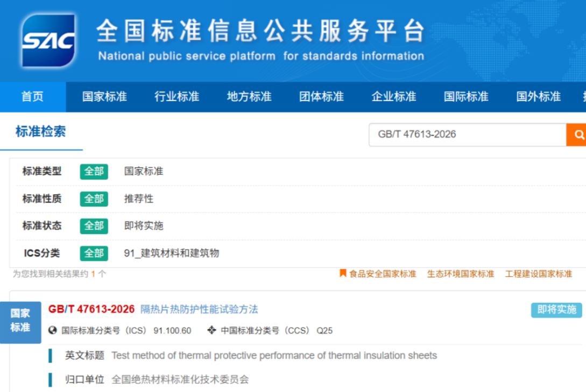Select 全部 filter for 标准性质

(94, 198)
